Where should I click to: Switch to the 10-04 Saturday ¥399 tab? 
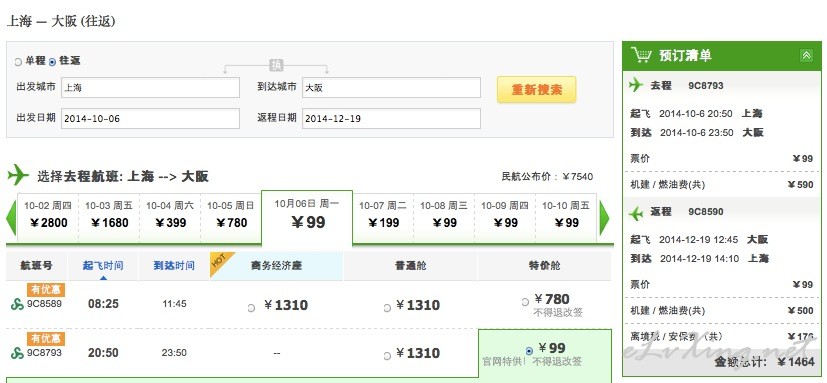click(170, 215)
